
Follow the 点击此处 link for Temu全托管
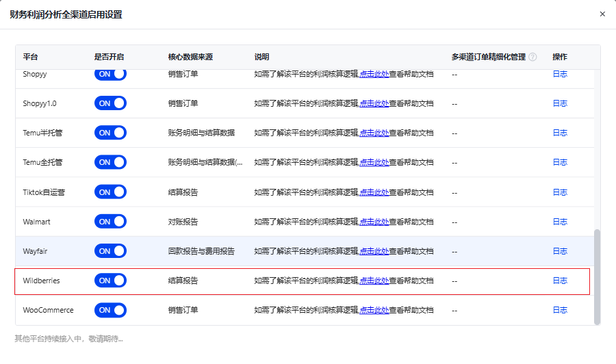click(x=374, y=162)
